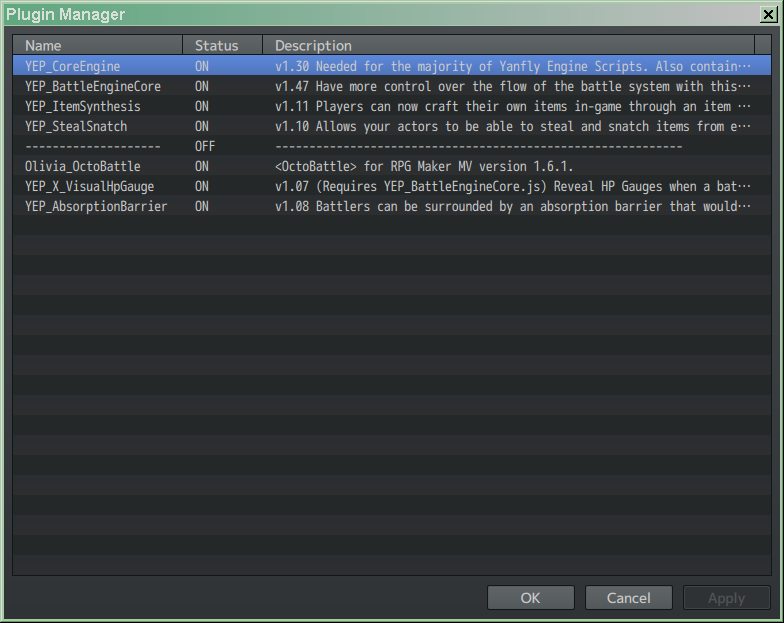Image resolution: width=784 pixels, height=623 pixels.
Task: Select the YEP_AbsorptionBarrier plugin name
Action: (96, 206)
